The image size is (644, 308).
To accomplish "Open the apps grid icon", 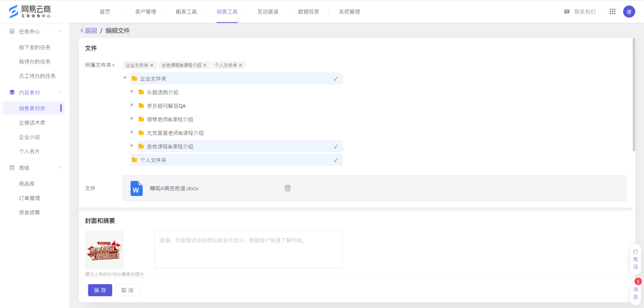I will click(x=612, y=11).
